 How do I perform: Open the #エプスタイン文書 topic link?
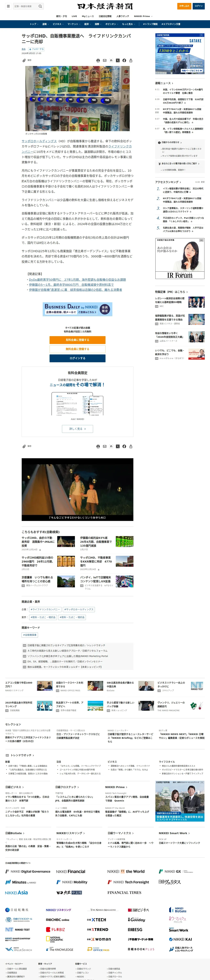coord(171,24)
